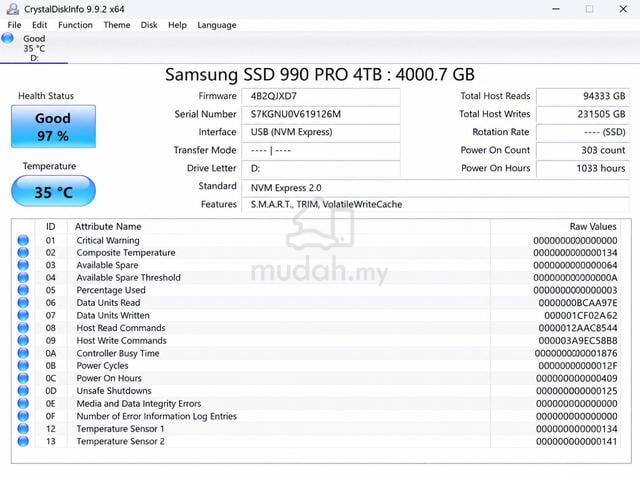Viewport: 640px width, 480px height.
Task: Select the Percentage Used attribute name
Action: click(111, 290)
